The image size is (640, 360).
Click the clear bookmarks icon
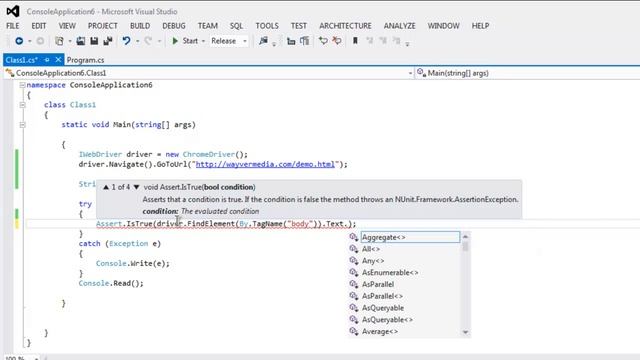397,41
